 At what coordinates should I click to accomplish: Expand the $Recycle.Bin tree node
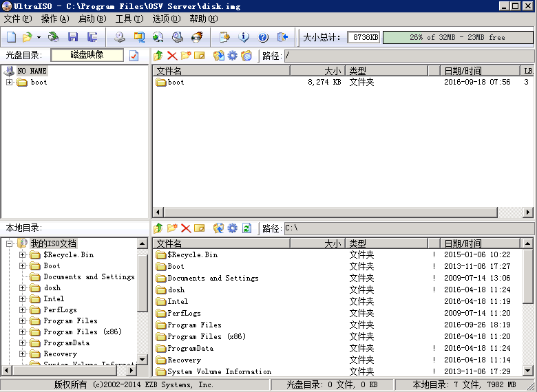pos(22,255)
